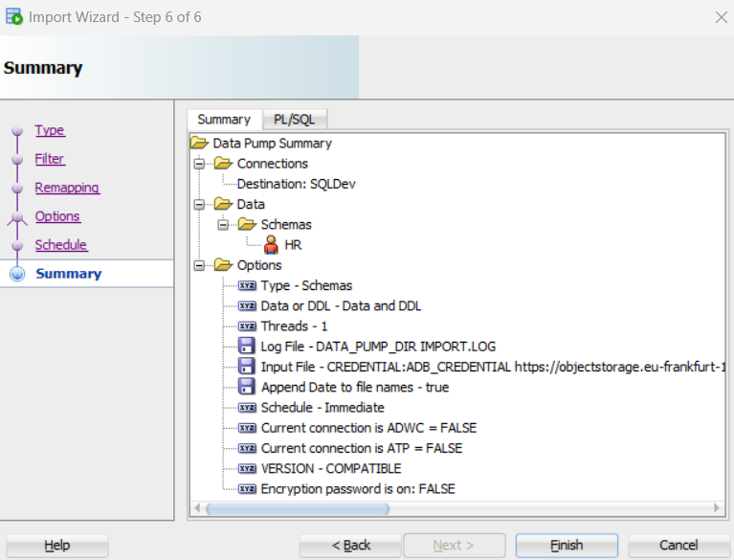This screenshot has width=734, height=560.
Task: Select the Destination: SQLDev row
Action: tap(297, 184)
